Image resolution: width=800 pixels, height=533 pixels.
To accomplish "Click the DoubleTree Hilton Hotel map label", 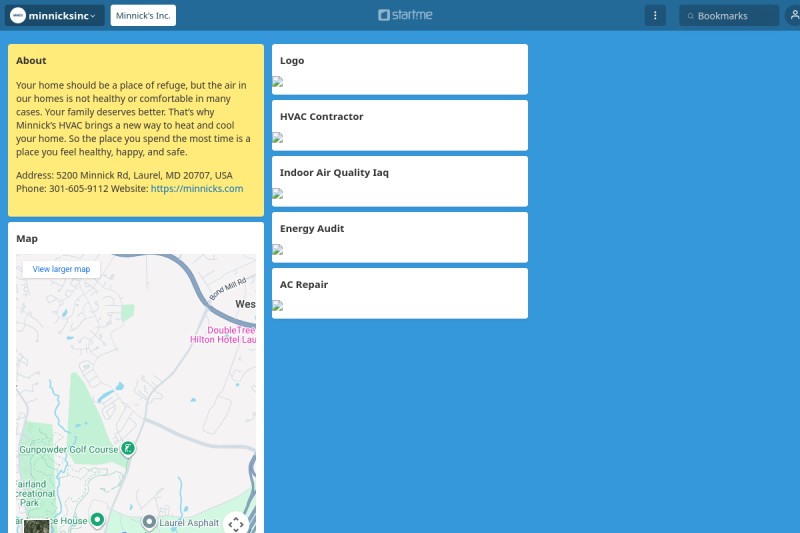I will [223, 335].
